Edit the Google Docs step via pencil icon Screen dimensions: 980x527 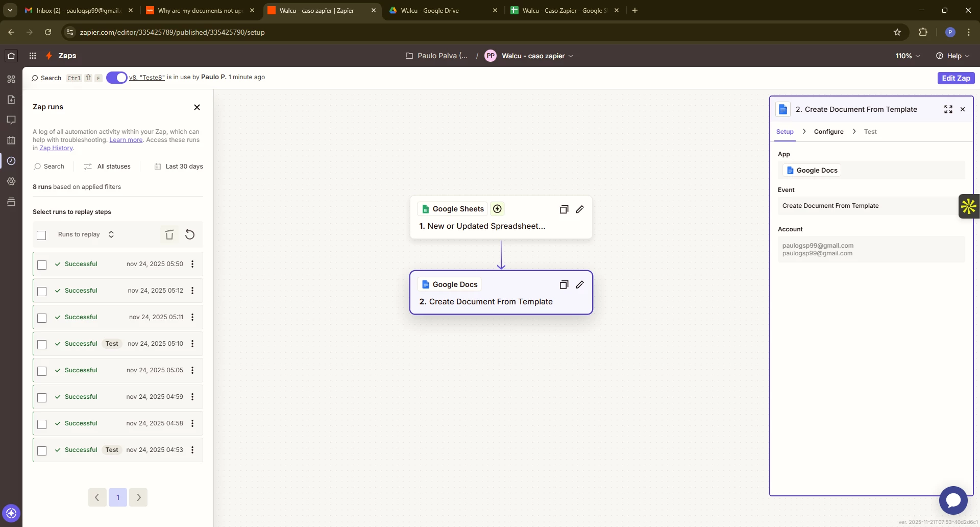click(580, 285)
